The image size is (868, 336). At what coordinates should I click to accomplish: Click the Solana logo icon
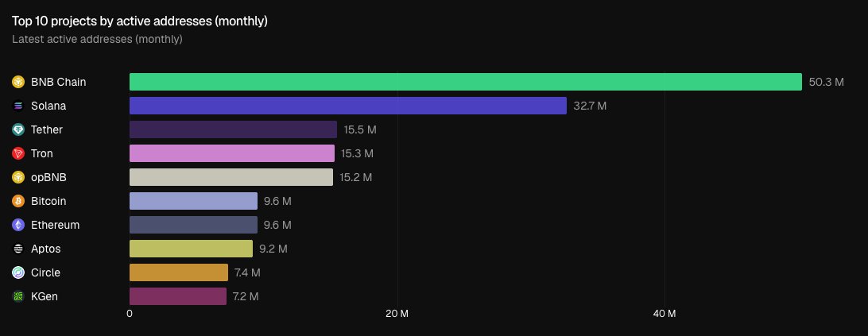18,106
